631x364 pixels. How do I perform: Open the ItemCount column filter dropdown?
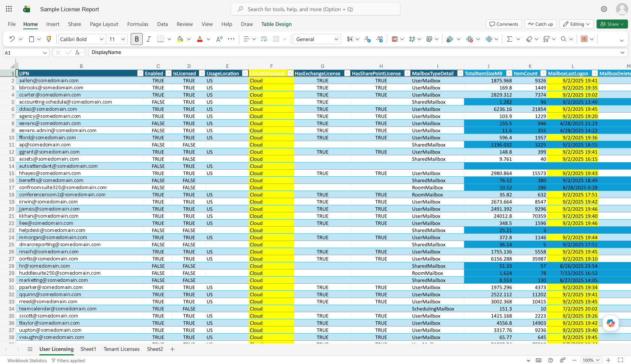coord(543,74)
